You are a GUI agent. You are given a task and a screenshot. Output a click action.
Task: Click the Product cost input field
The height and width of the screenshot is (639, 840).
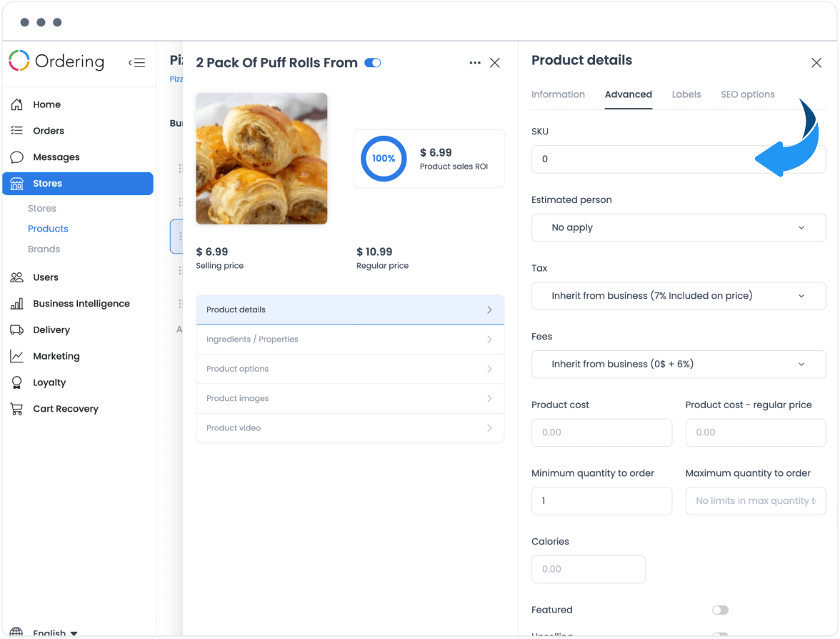tap(601, 432)
